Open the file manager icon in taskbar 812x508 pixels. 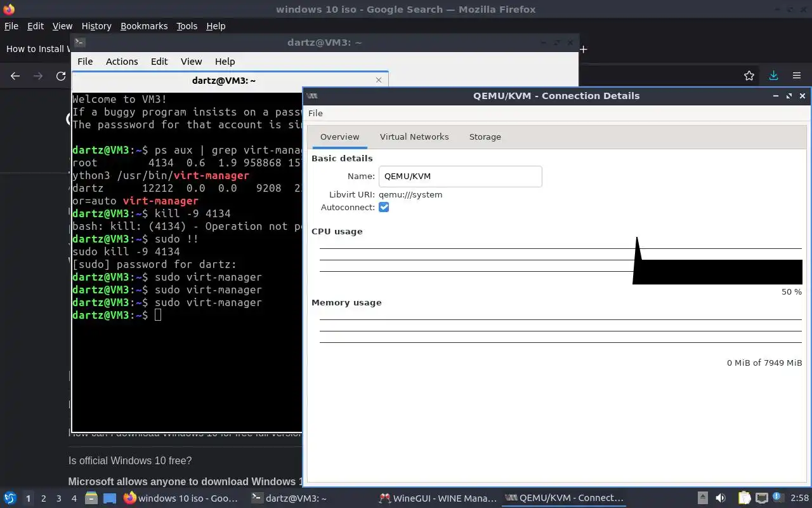click(x=91, y=498)
